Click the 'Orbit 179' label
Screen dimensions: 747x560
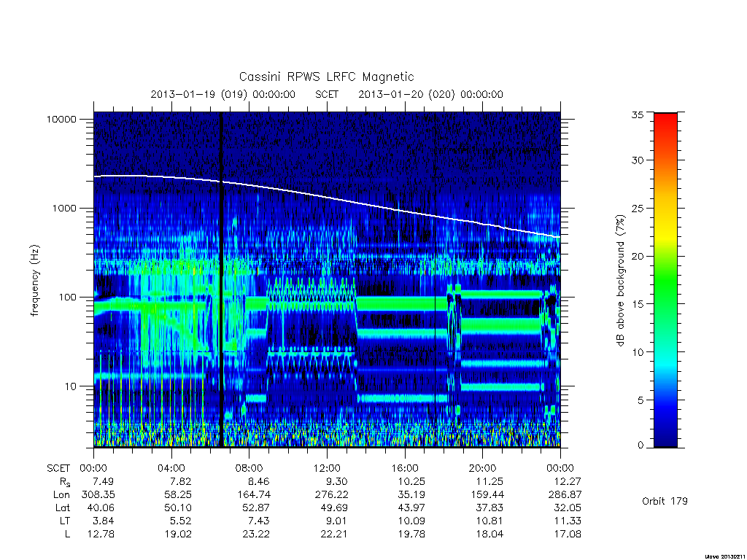click(665, 501)
